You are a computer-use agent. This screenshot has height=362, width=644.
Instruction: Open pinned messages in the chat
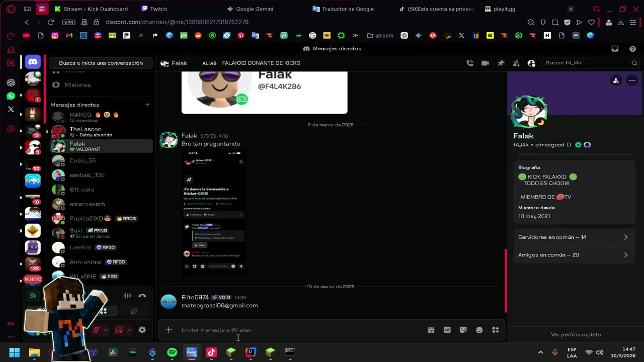[501, 63]
